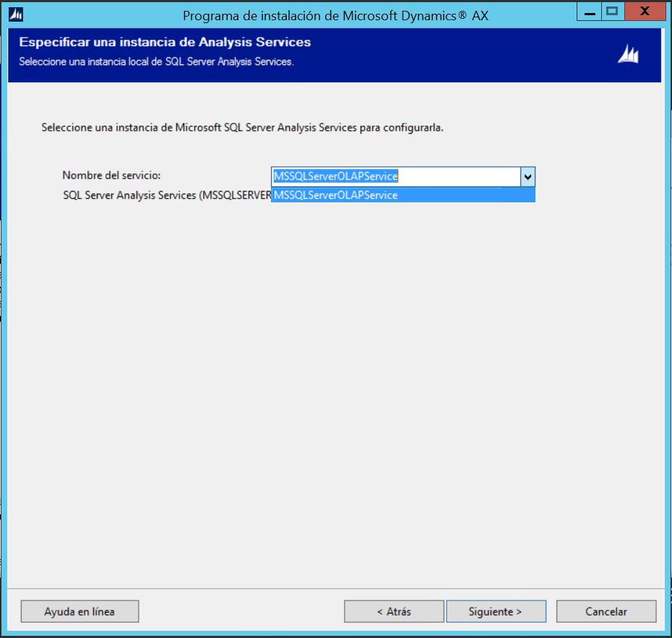This screenshot has width=672, height=638.
Task: Select MSSQLServerOLAPService from the dropdown list
Action: pos(403,195)
